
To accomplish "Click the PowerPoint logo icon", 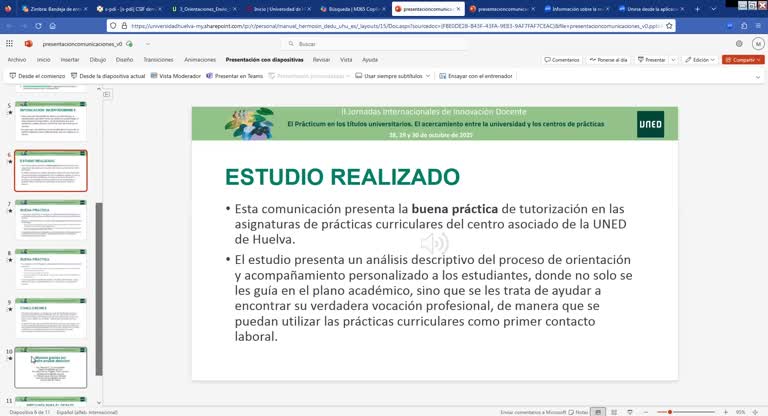I will [x=28, y=44].
